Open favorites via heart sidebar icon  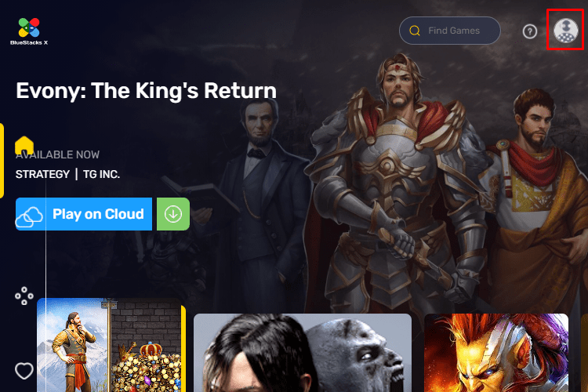coord(24,371)
